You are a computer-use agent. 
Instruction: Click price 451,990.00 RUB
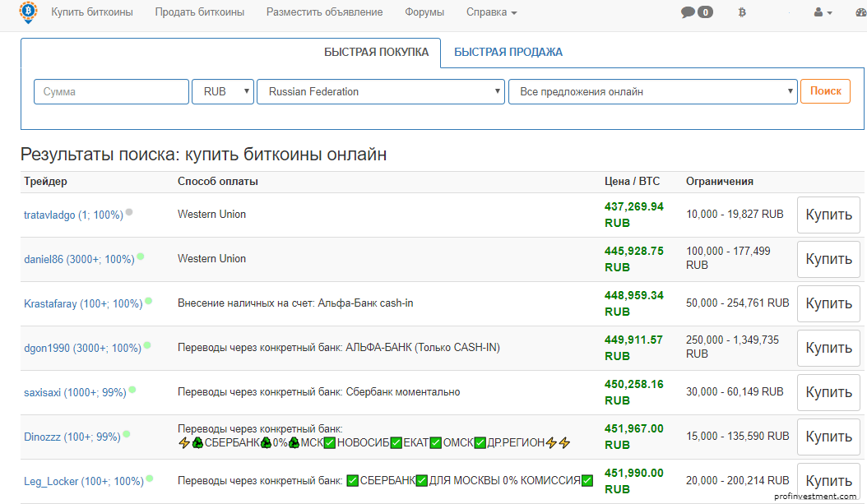633,481
